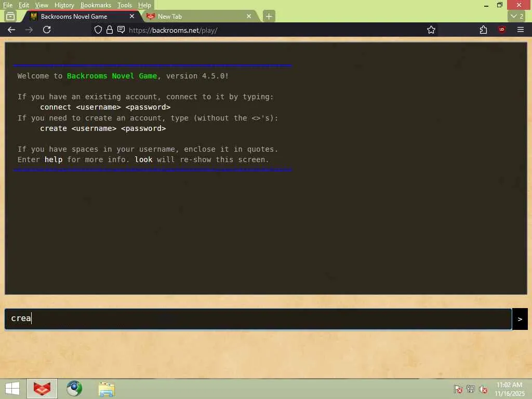The width and height of the screenshot is (532, 399).
Task: Open the File menu
Action: tap(8, 5)
